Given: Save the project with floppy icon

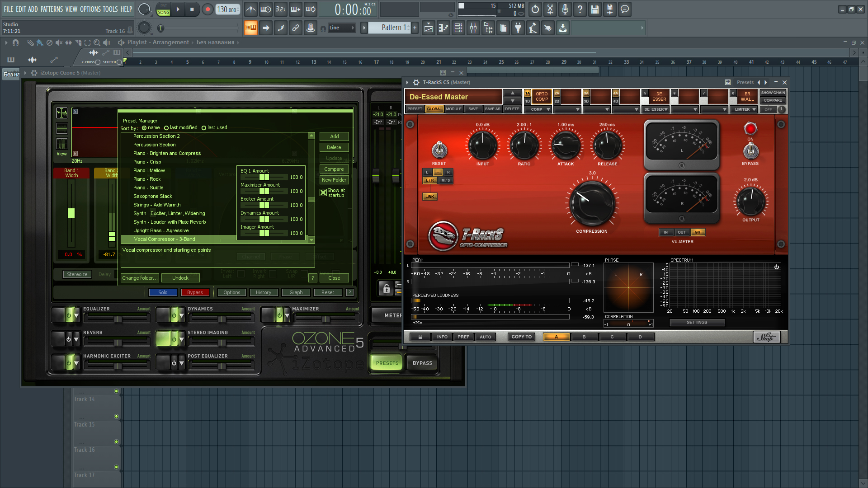Looking at the screenshot, I should [x=595, y=9].
